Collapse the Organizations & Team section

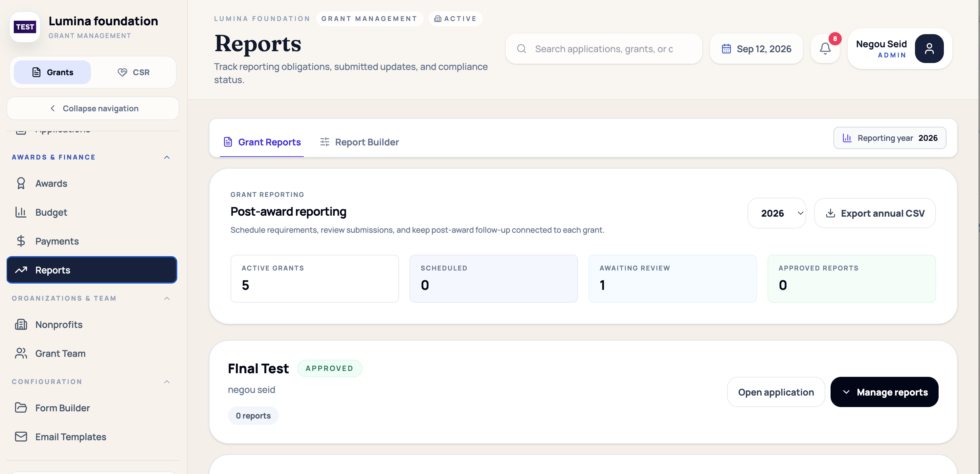[167, 298]
